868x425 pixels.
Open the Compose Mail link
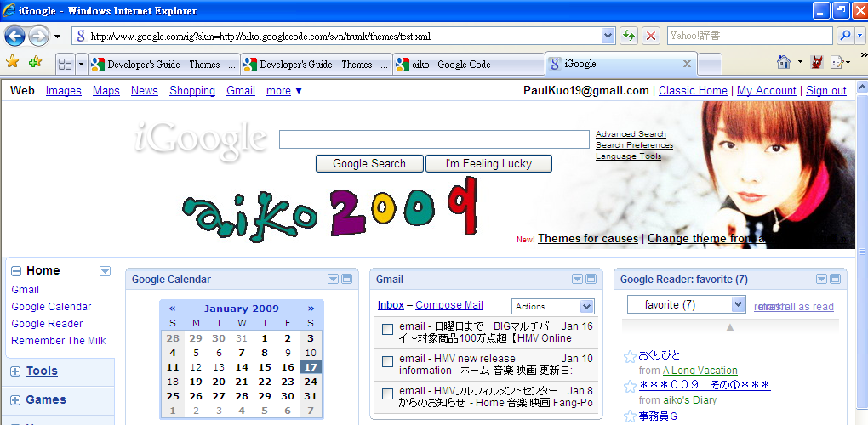[449, 304]
